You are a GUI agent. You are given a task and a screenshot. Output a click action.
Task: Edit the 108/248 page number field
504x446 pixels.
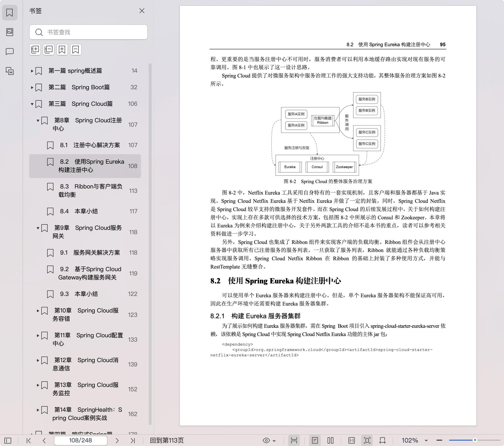tap(81, 440)
